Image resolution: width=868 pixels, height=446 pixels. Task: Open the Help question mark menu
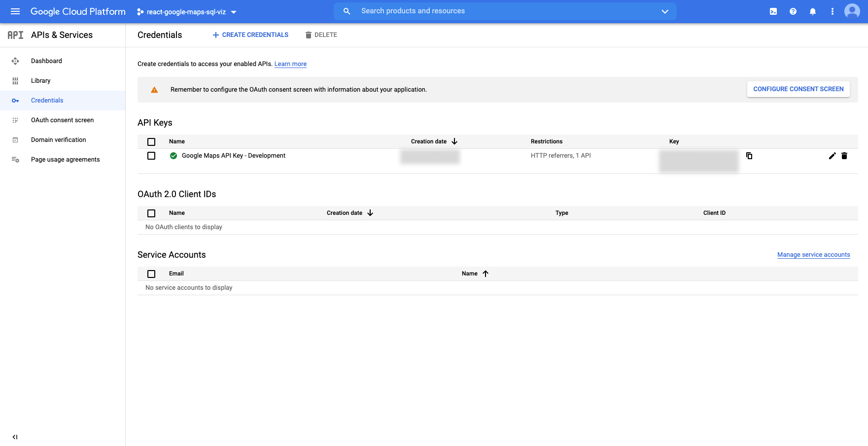793,11
